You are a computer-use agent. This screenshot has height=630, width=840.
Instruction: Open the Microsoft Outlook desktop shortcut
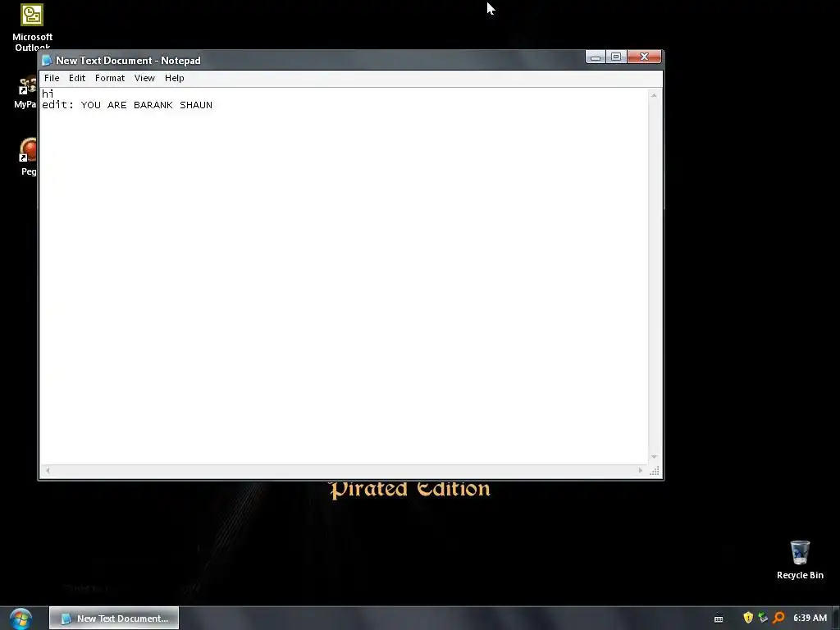tap(32, 27)
